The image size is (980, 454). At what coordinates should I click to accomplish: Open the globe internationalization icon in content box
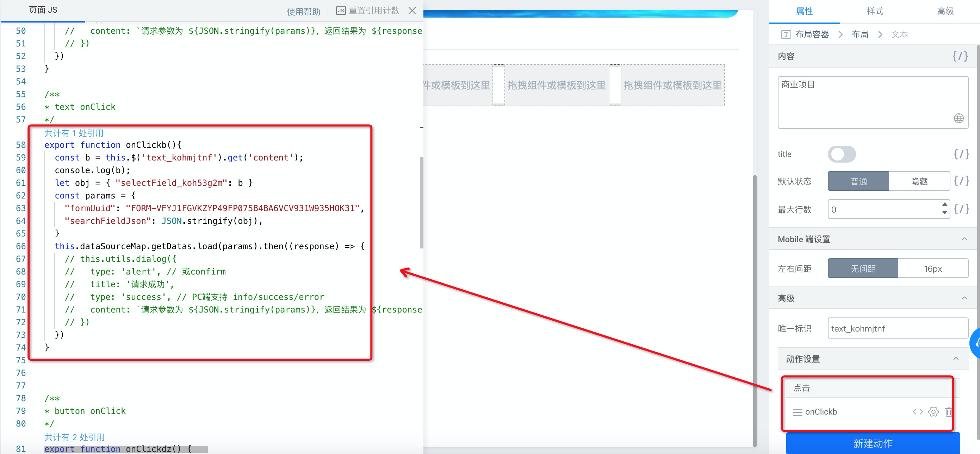tap(959, 118)
